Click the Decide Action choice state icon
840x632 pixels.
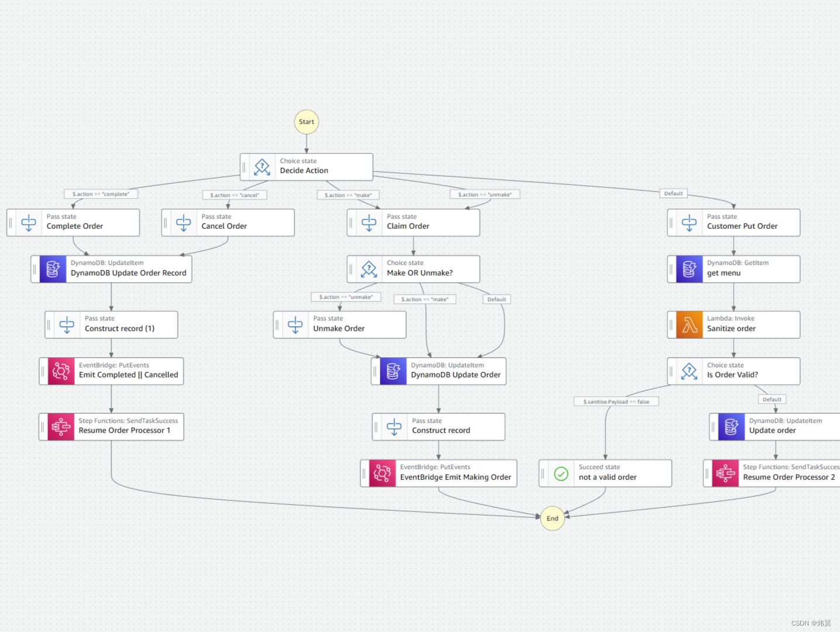pos(262,167)
